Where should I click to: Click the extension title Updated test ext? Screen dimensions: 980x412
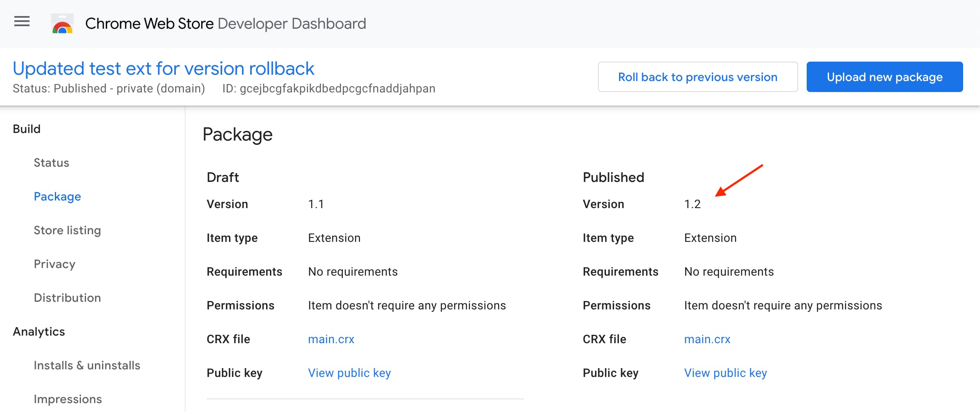[x=163, y=68]
